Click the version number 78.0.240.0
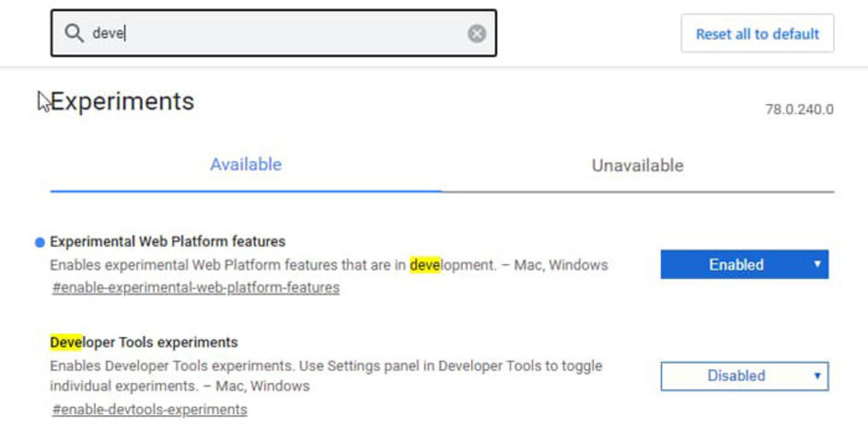Screen dimensions: 868x429 coord(799,109)
